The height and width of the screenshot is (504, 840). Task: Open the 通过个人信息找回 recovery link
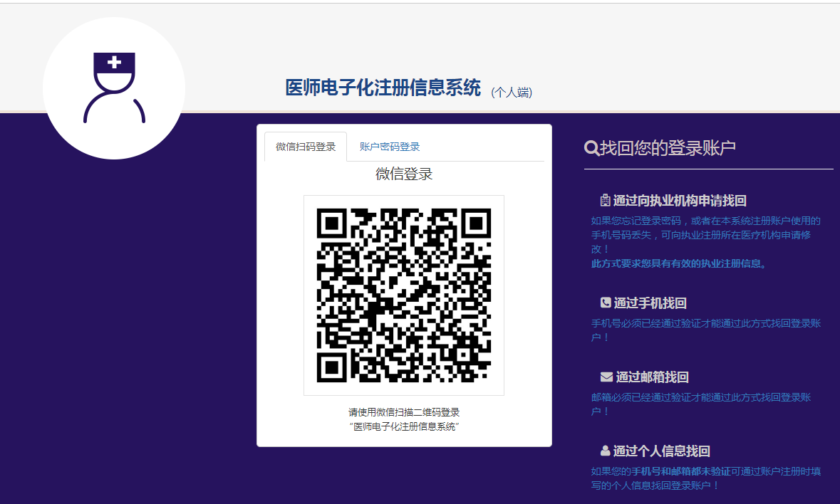(x=661, y=451)
